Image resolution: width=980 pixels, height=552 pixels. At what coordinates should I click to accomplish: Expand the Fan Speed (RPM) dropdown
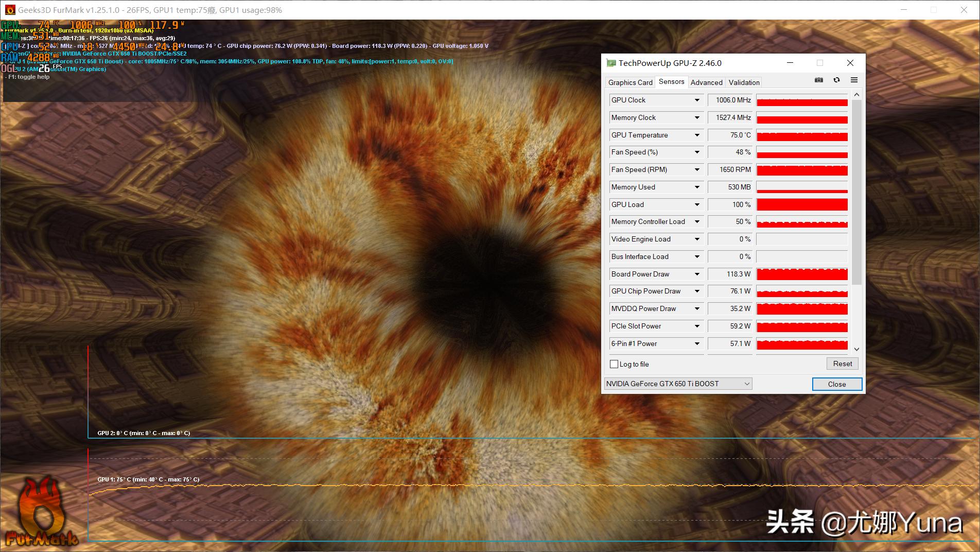(697, 169)
